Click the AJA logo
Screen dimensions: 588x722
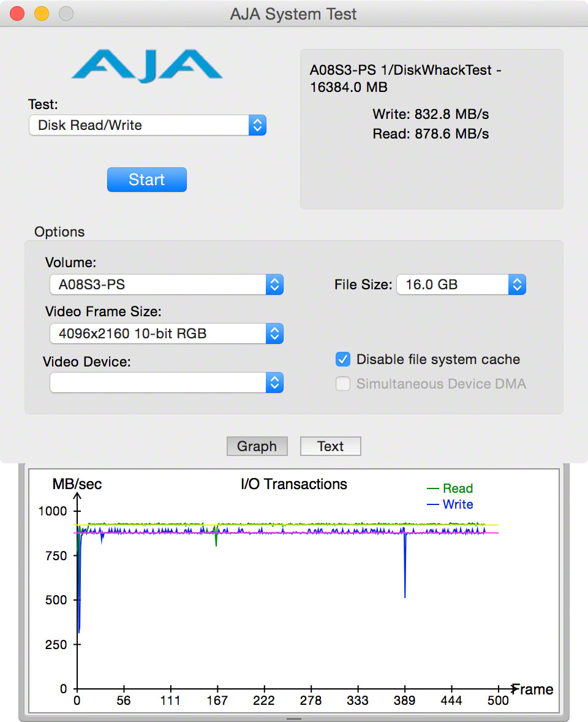point(147,66)
